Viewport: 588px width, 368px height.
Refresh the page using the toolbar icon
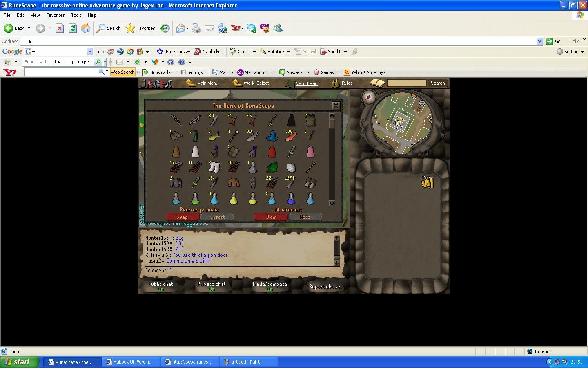coord(73,28)
